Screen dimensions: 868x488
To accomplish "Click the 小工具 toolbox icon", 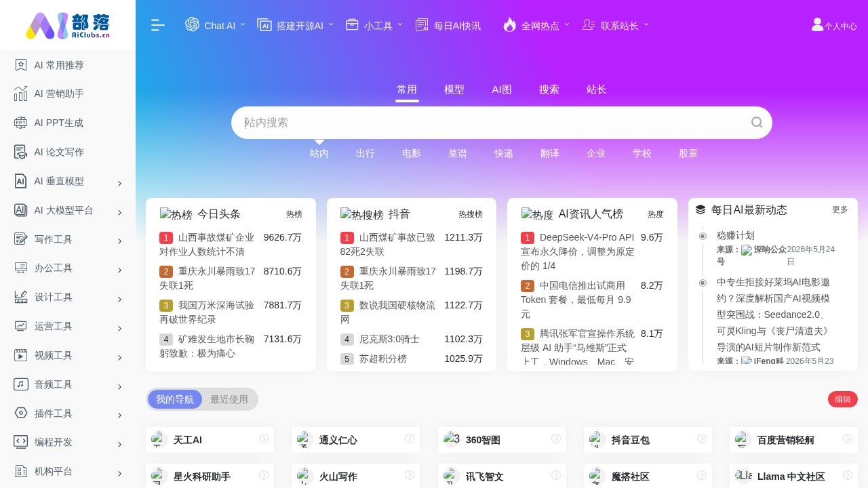I will click(352, 24).
